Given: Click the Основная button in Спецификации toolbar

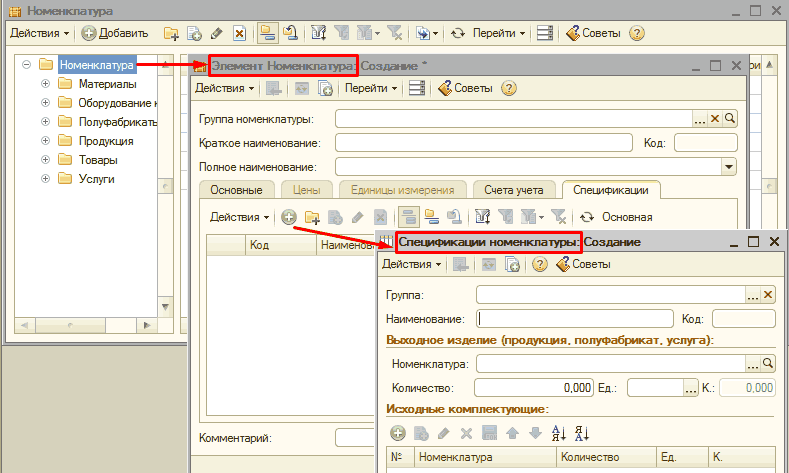Looking at the screenshot, I should pos(627,217).
